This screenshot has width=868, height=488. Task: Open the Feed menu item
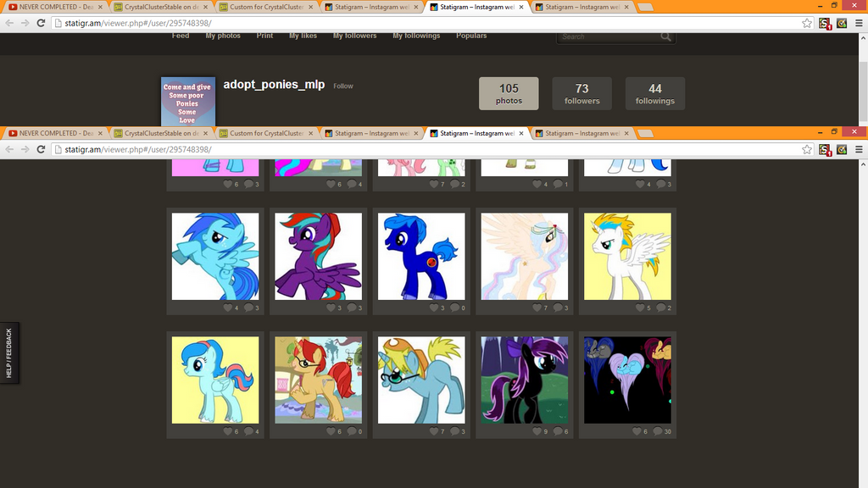(181, 36)
